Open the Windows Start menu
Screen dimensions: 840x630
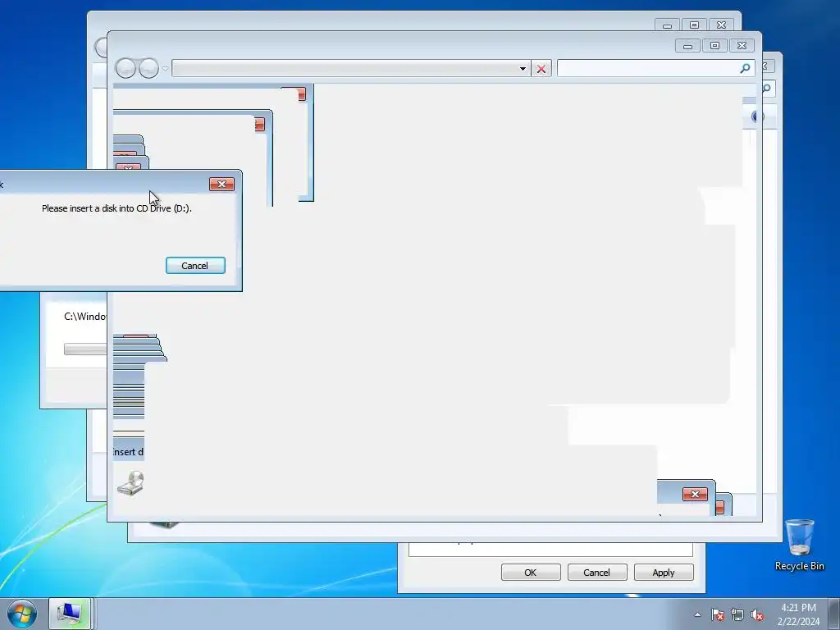[x=21, y=614]
